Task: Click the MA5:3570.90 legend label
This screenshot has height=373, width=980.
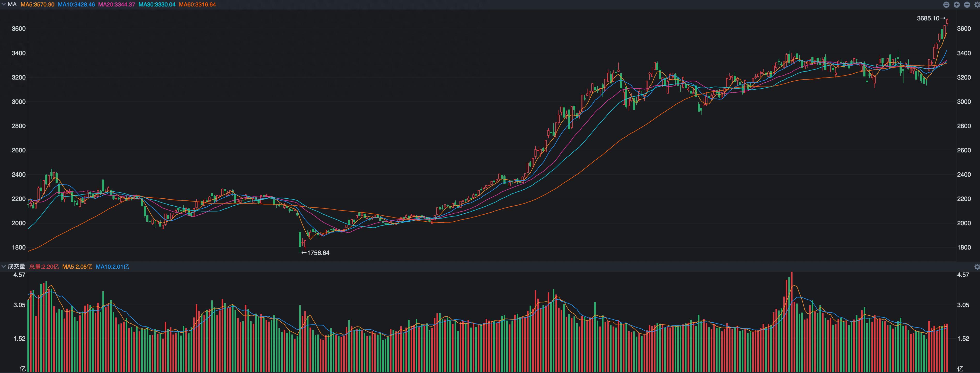Action: click(37, 5)
